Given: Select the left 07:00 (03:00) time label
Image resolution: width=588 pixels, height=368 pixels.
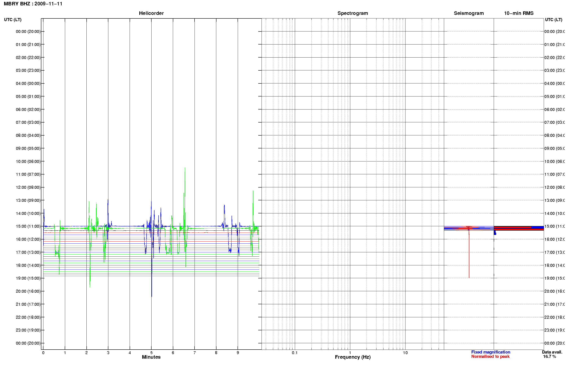Looking at the screenshot, I should [28, 122].
